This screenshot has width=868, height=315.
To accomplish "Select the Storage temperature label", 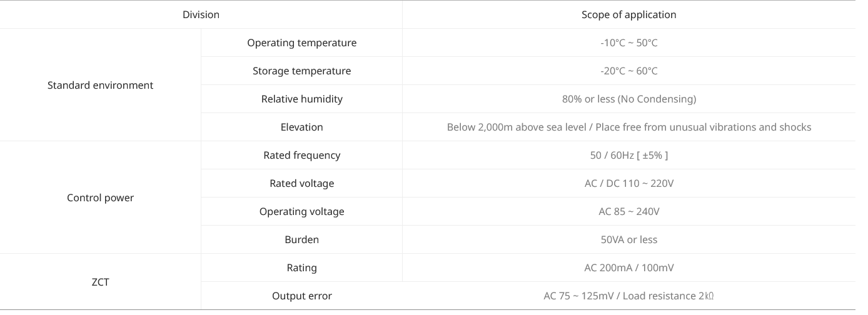I will (301, 71).
